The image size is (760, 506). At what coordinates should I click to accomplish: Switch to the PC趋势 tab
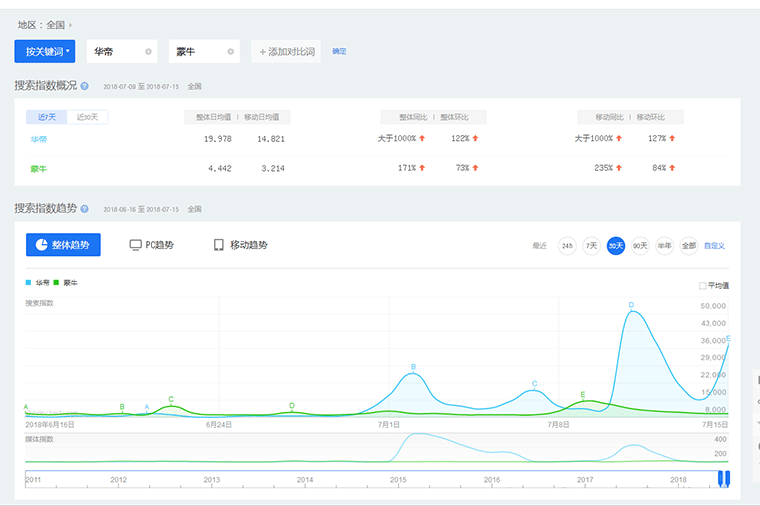click(151, 245)
